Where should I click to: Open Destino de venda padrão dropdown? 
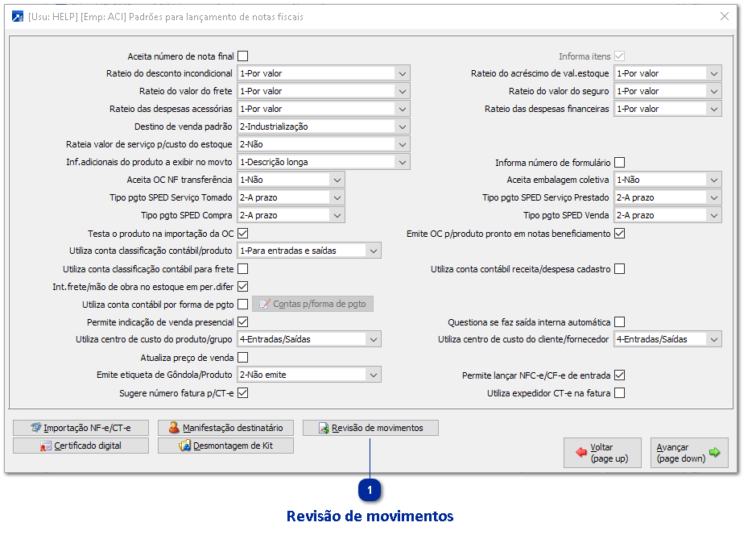[324, 126]
